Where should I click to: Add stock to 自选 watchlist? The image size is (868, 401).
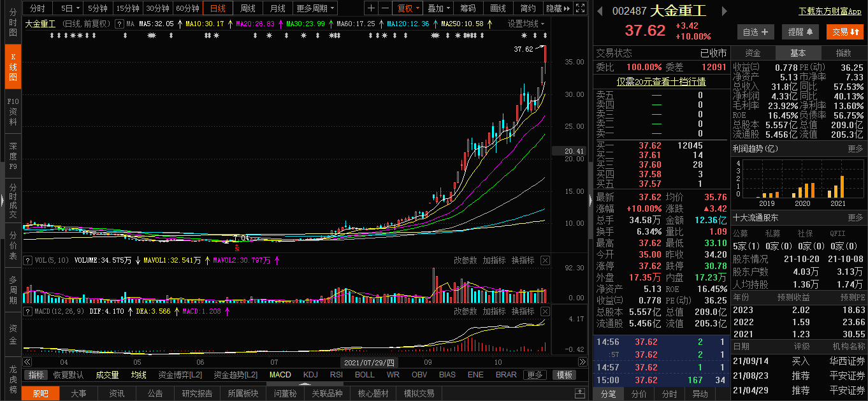point(755,32)
